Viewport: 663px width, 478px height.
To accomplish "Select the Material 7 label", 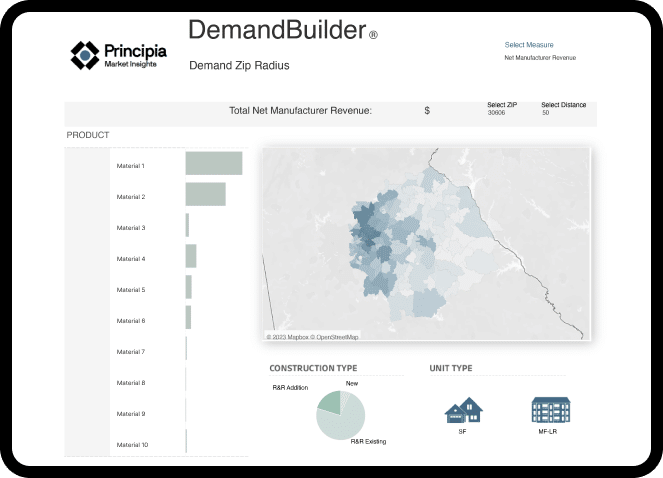I will [x=131, y=352].
